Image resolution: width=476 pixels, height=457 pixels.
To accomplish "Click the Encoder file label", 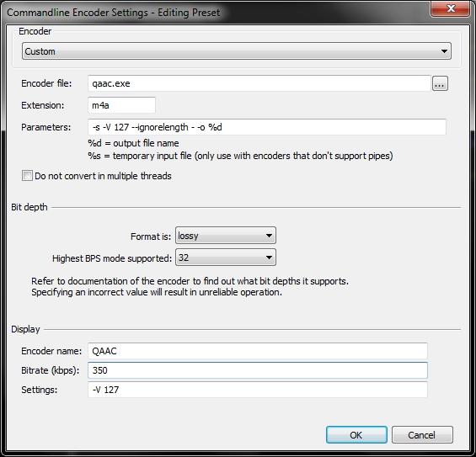I will (x=46, y=83).
